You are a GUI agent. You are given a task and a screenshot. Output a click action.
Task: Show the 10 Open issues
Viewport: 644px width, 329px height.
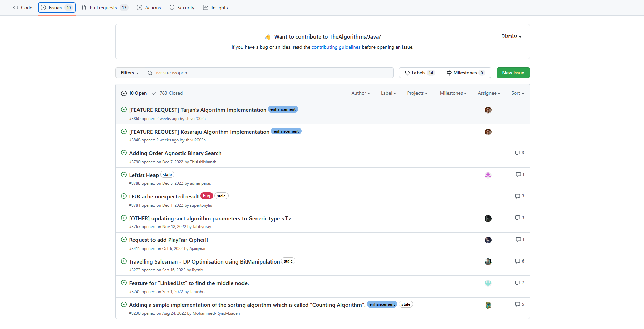134,93
